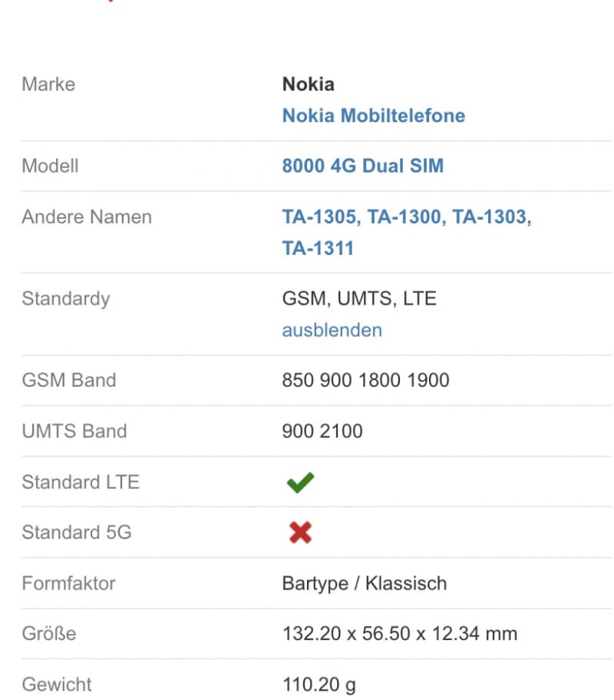Viewport: 614px width, 700px height.
Task: Select the 110.20 g weight value
Action: click(x=319, y=685)
